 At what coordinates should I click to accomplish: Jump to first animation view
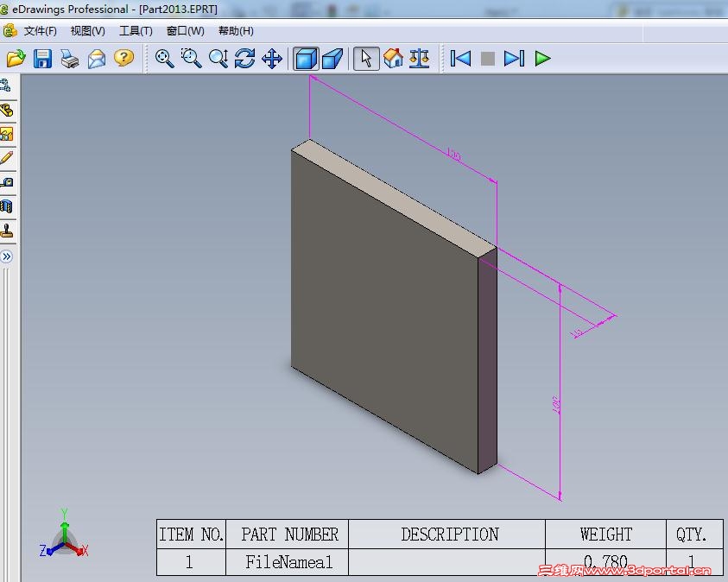[460, 59]
